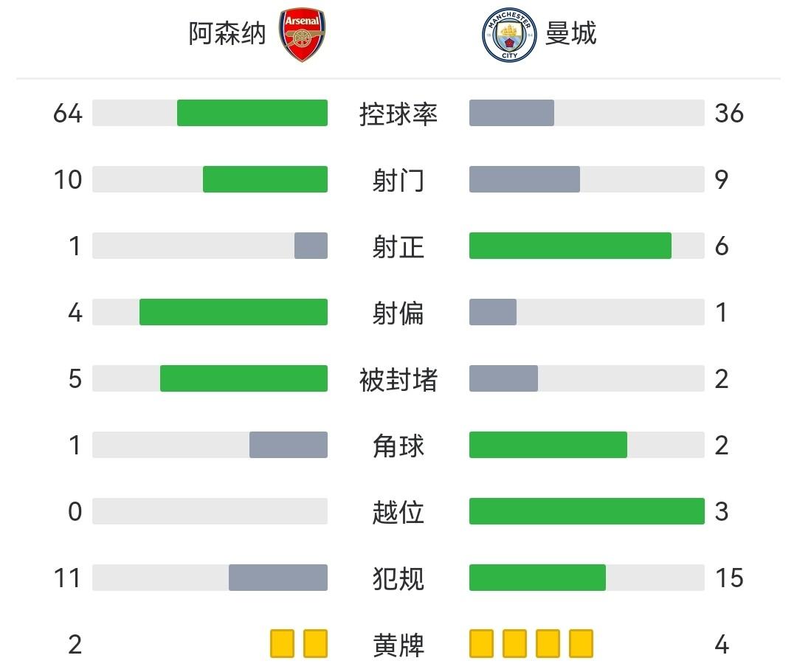The width and height of the screenshot is (797, 672).
Task: Click Arsenal's first yellow card icon
Action: pos(282,643)
